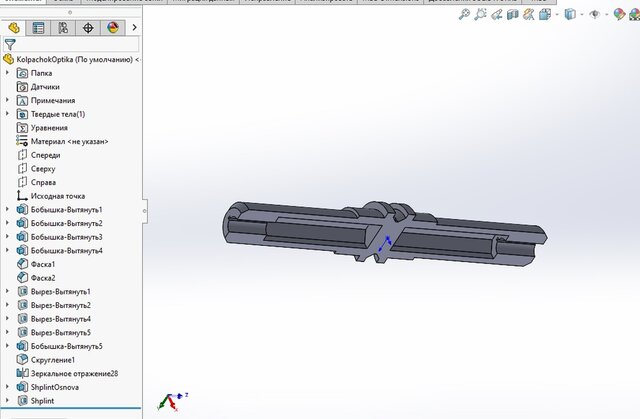640x419 pixels.
Task: Open the DisplayManager color sphere tab
Action: coord(113,28)
